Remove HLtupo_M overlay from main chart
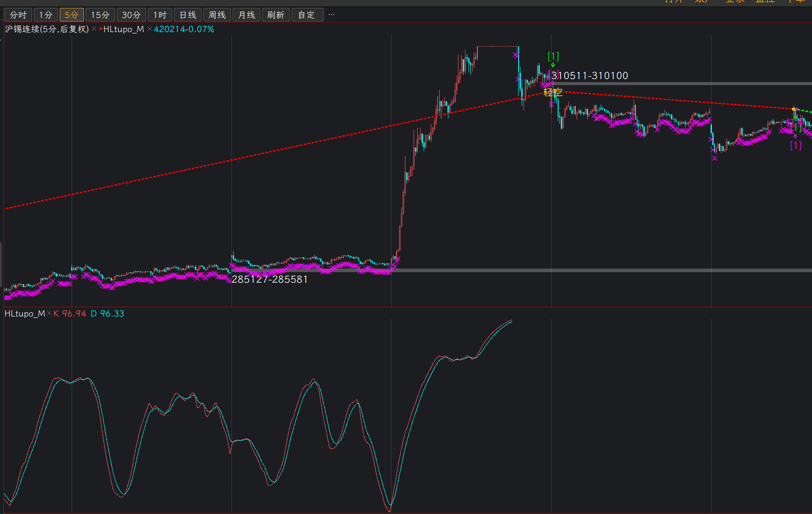The image size is (812, 514). point(149,29)
